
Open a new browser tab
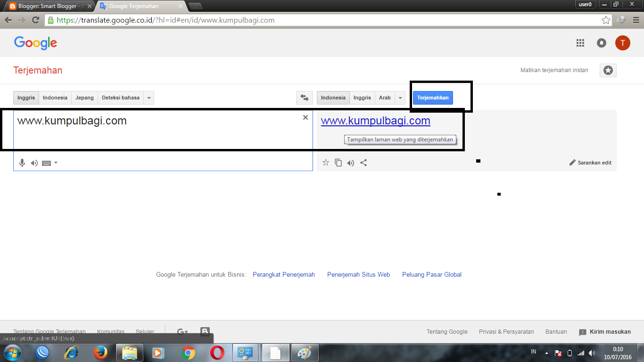(x=195, y=6)
